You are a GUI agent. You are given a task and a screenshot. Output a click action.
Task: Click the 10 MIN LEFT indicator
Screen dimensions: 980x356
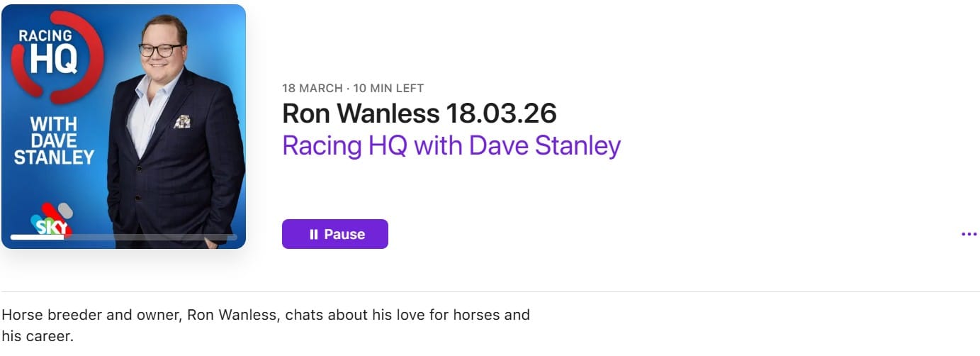(x=388, y=89)
